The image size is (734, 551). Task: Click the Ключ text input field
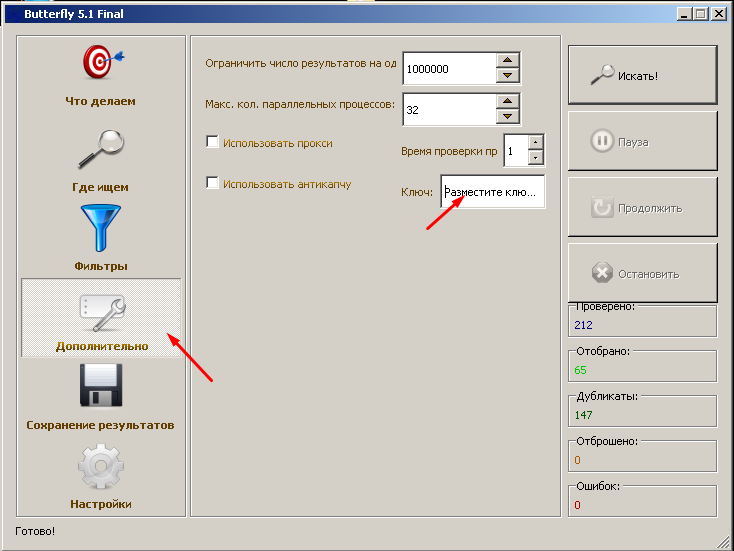tap(492, 191)
